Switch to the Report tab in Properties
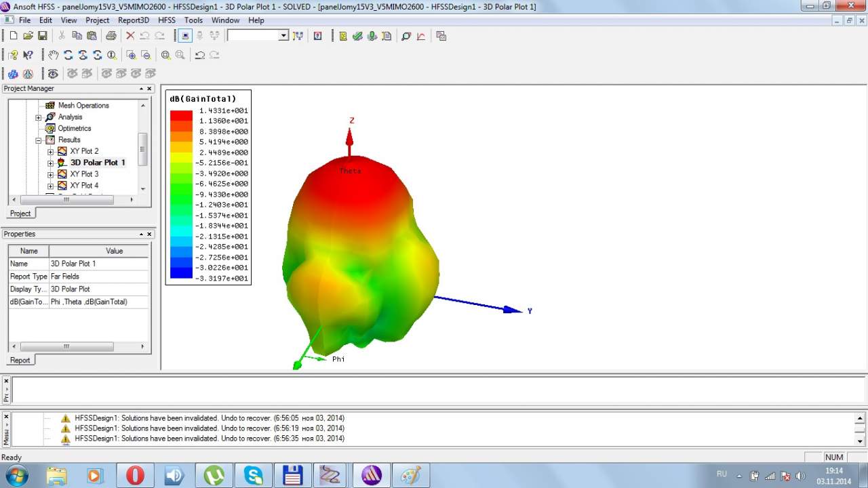The width and height of the screenshot is (868, 488). coord(20,360)
